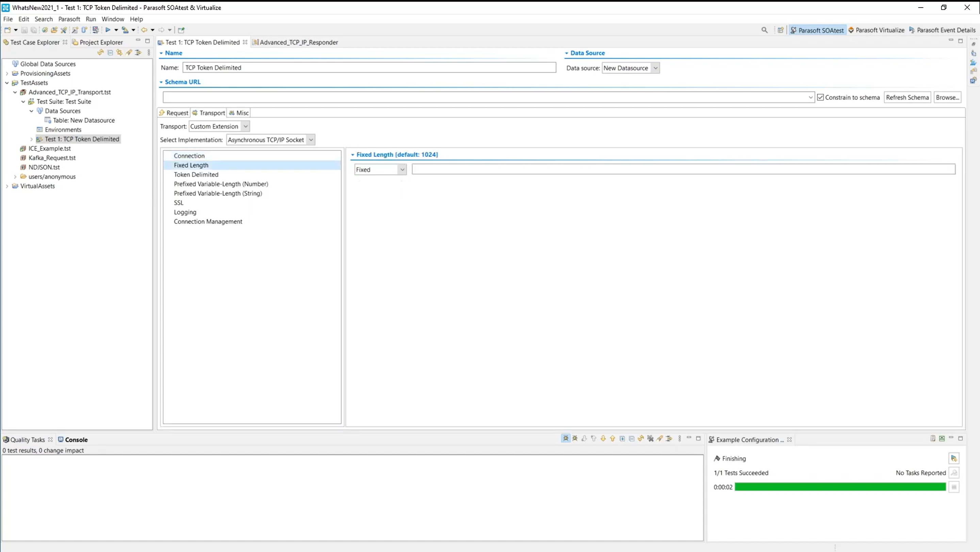The width and height of the screenshot is (980, 552).
Task: Open the Fixed mode dropdown
Action: (402, 170)
